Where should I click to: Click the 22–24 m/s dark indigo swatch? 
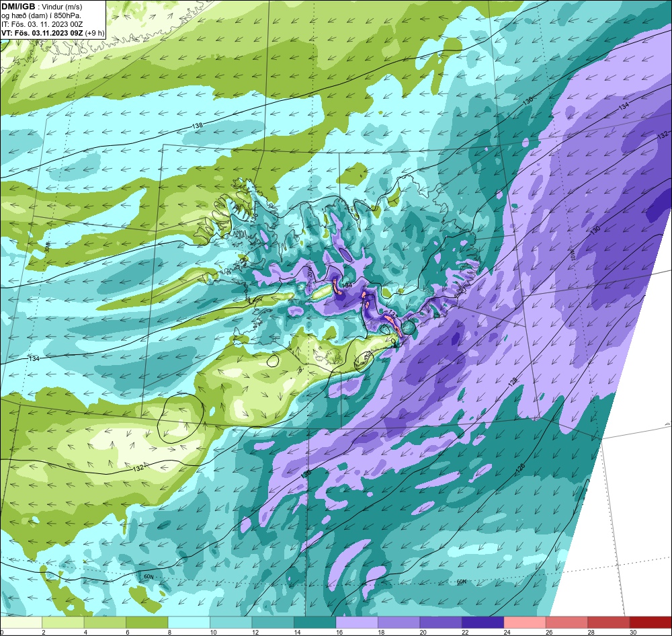pyautogui.click(x=483, y=623)
